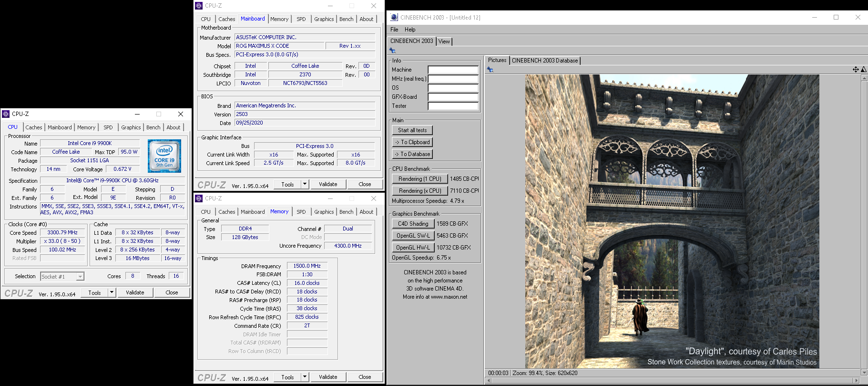The width and height of the screenshot is (868, 386).
Task: Click the '3300.79 MHz' core speed value
Action: point(62,232)
